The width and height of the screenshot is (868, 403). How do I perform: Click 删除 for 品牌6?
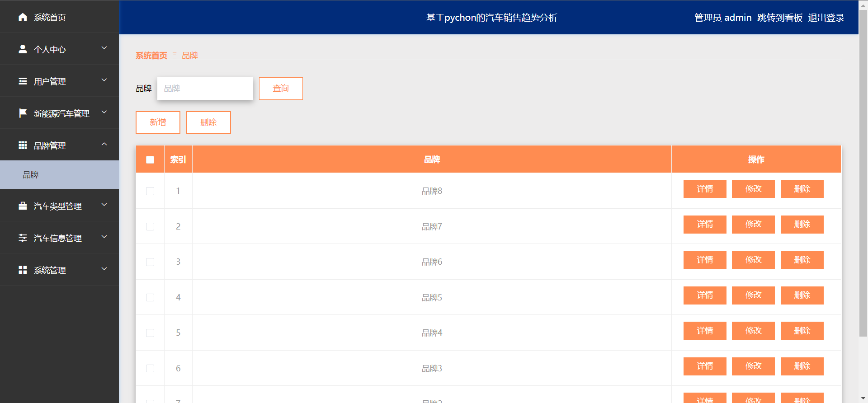click(802, 260)
